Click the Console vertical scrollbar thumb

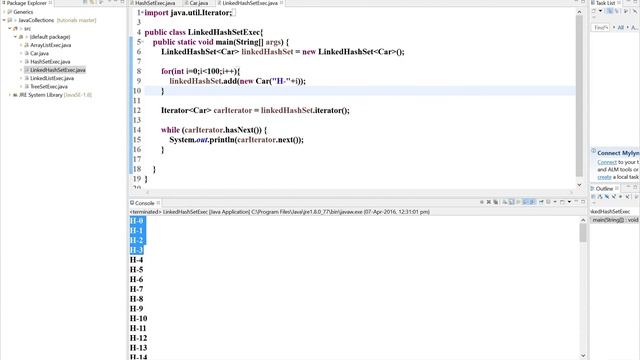coord(583,233)
